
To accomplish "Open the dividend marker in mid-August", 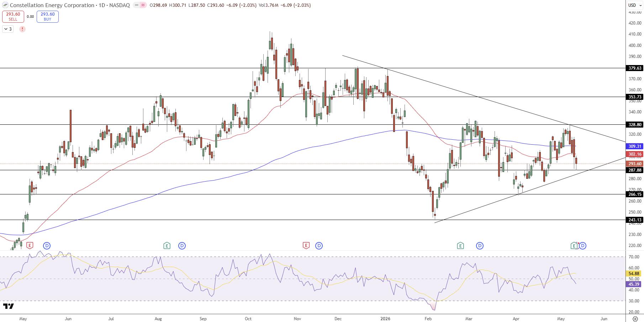I will point(182,245).
